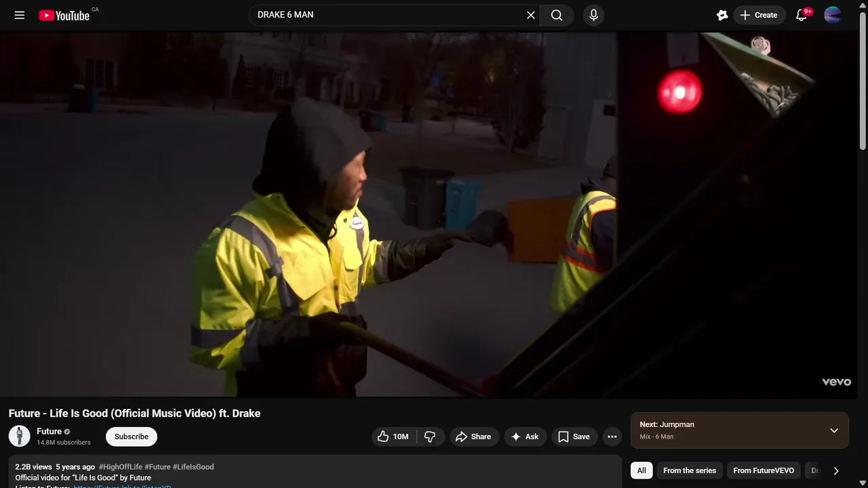Click the verified badge beside Future
Viewport: 868px width, 488px height.
click(x=66, y=432)
